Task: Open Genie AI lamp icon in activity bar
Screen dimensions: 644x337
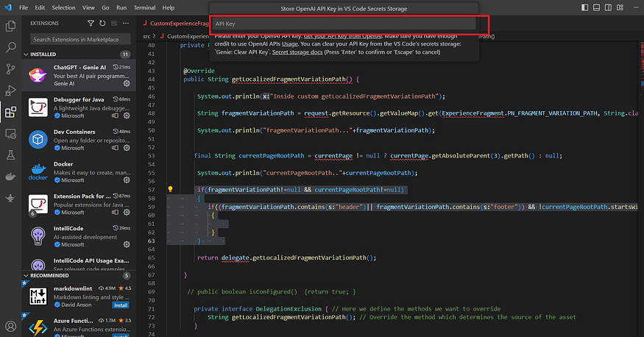Action: coord(11,198)
